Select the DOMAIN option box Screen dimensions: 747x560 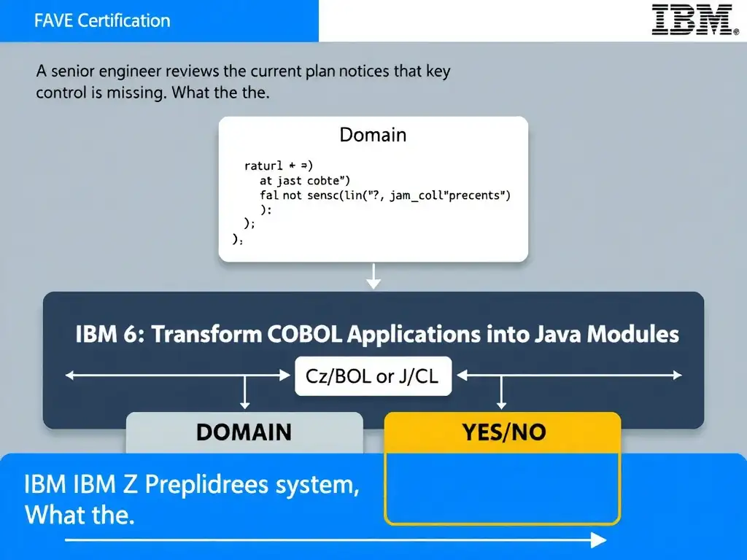click(244, 433)
